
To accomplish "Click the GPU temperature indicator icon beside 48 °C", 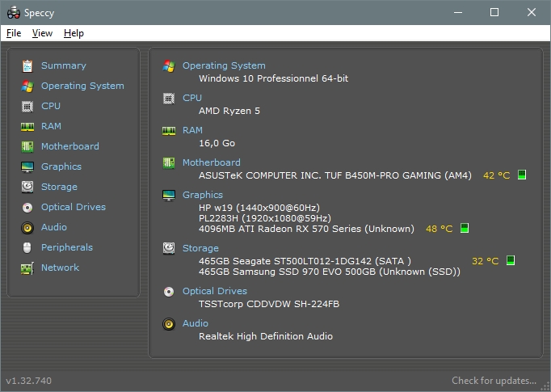I will pyautogui.click(x=465, y=228).
